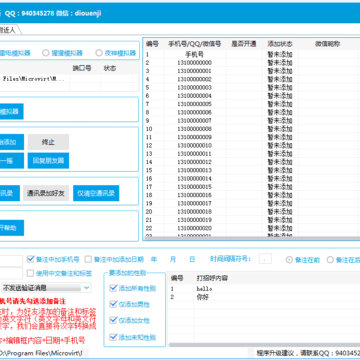The width and height of the screenshot is (360, 360).
Task: Toggle the 添加未知性别 checkbox
Action: (133, 337)
